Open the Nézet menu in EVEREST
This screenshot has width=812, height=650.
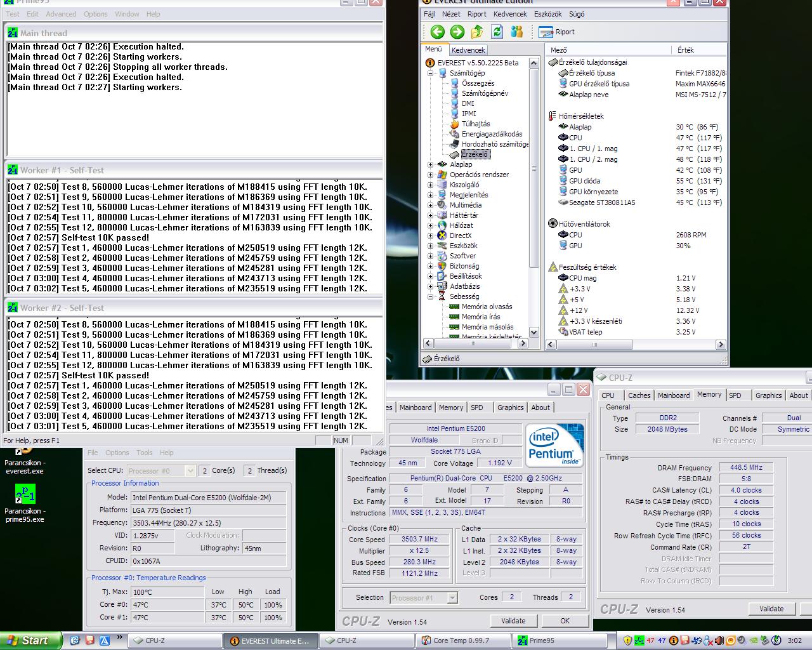451,14
